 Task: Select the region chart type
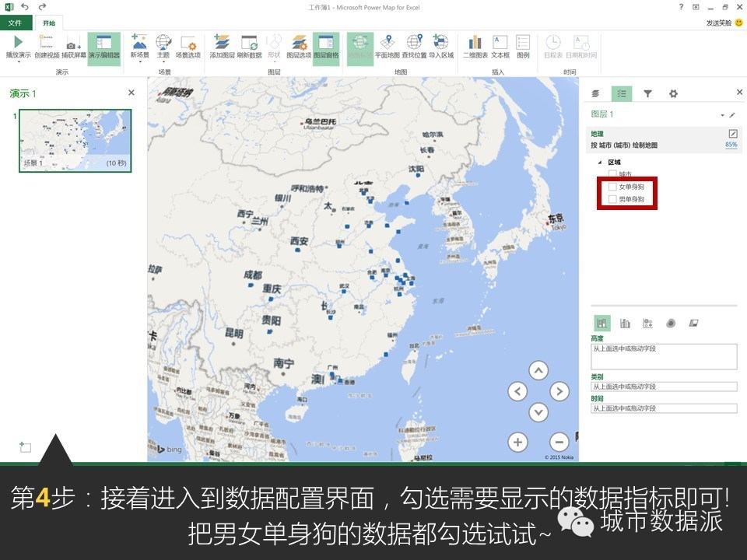click(693, 324)
